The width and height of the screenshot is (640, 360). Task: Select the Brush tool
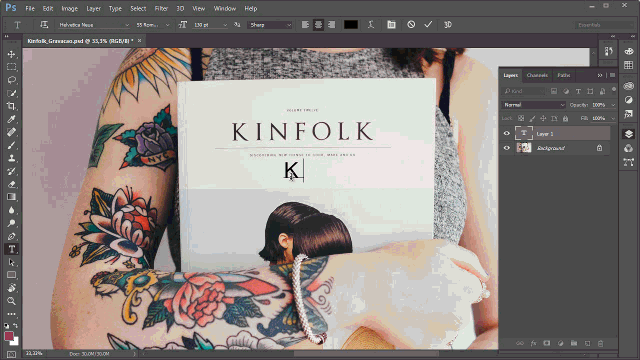click(x=11, y=145)
